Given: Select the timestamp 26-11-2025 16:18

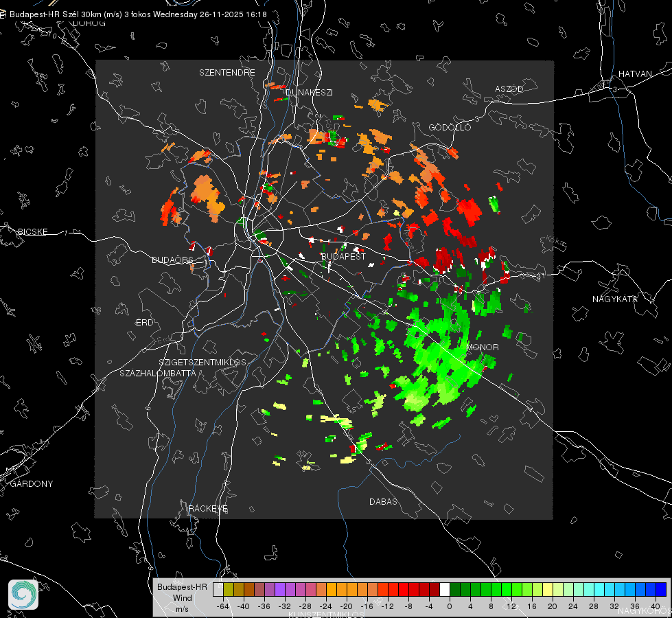Looking at the screenshot, I should pyautogui.click(x=233, y=14).
